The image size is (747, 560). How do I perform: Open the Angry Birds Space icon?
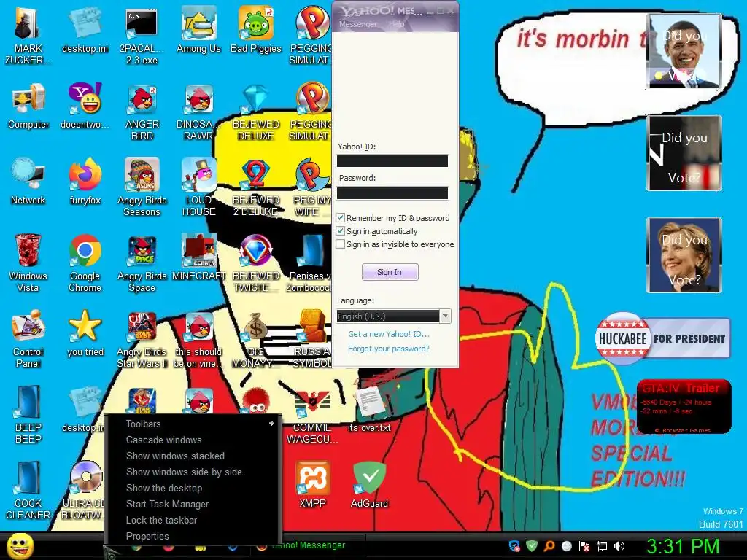(142, 263)
